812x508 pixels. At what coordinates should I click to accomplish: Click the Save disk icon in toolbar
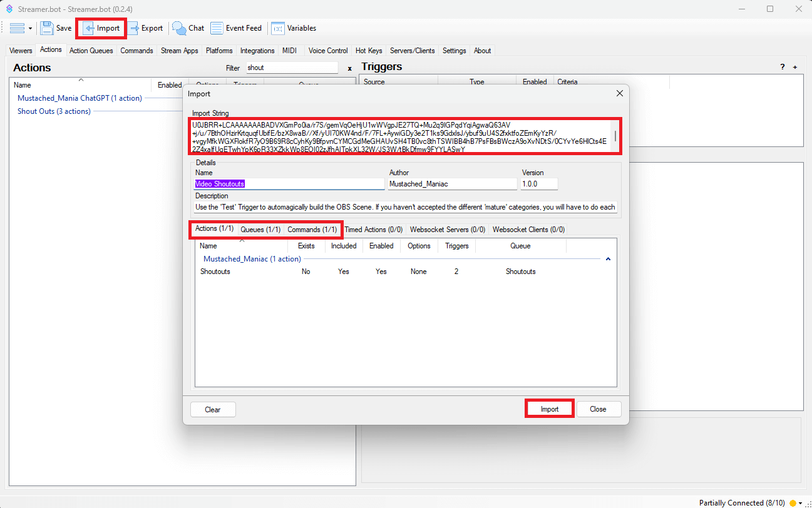[x=47, y=28]
